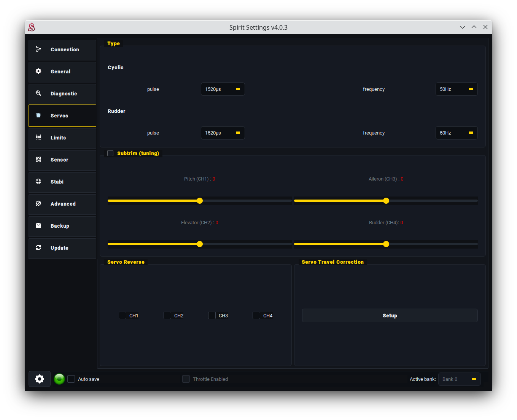Screen dimensions: 517x420
Task: Click the General gear icon
Action: click(38, 71)
